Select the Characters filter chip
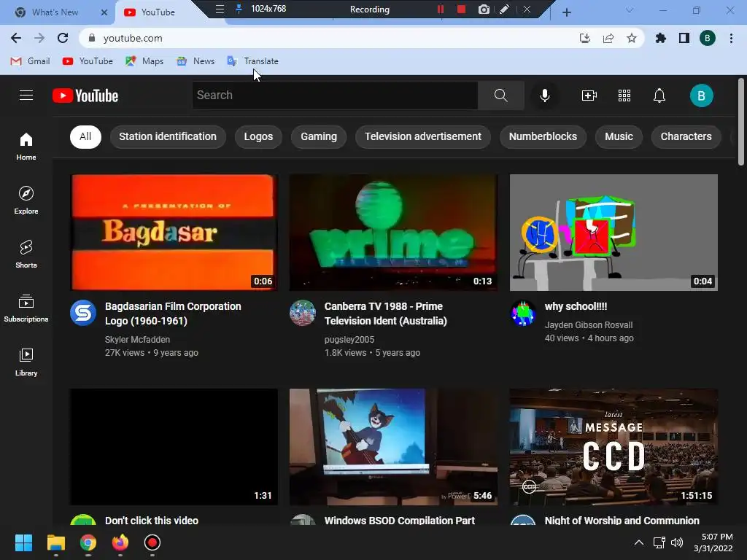 tap(686, 136)
